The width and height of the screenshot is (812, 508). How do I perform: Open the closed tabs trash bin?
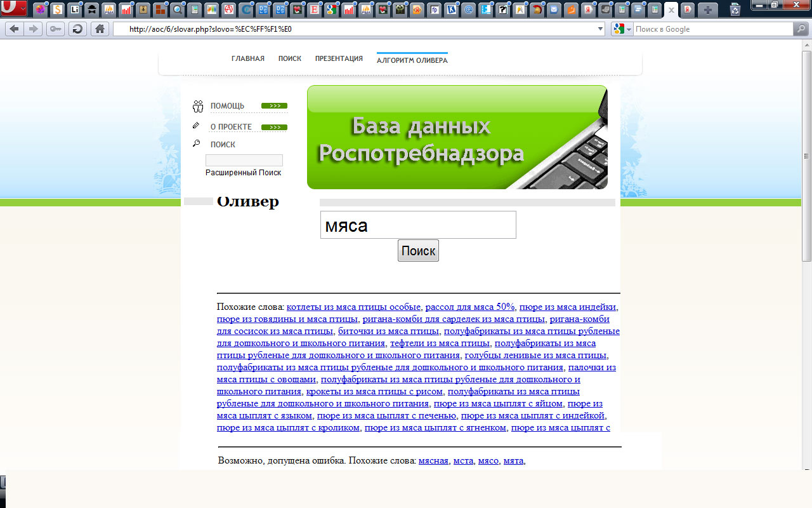tap(735, 10)
